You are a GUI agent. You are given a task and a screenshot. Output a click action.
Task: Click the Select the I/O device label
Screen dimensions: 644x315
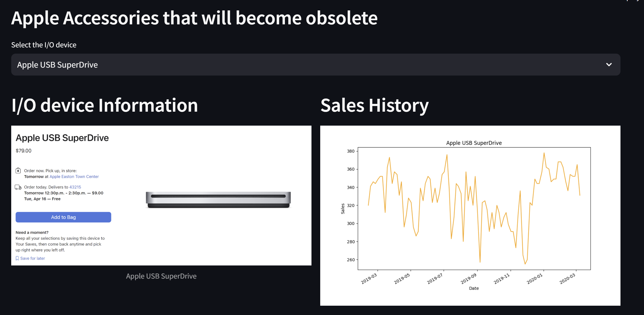(44, 45)
